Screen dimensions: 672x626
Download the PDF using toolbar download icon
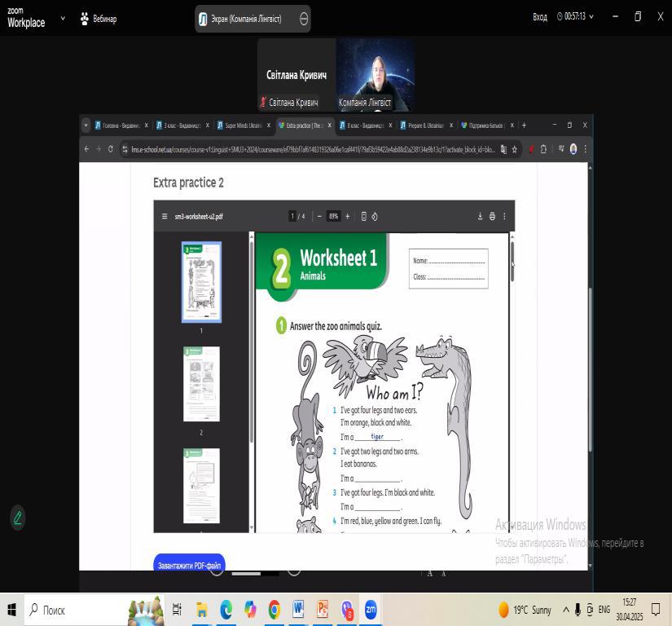point(480,216)
